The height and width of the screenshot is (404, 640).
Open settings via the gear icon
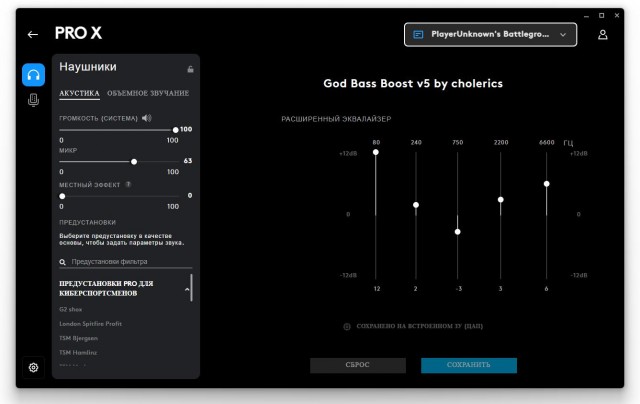(33, 367)
